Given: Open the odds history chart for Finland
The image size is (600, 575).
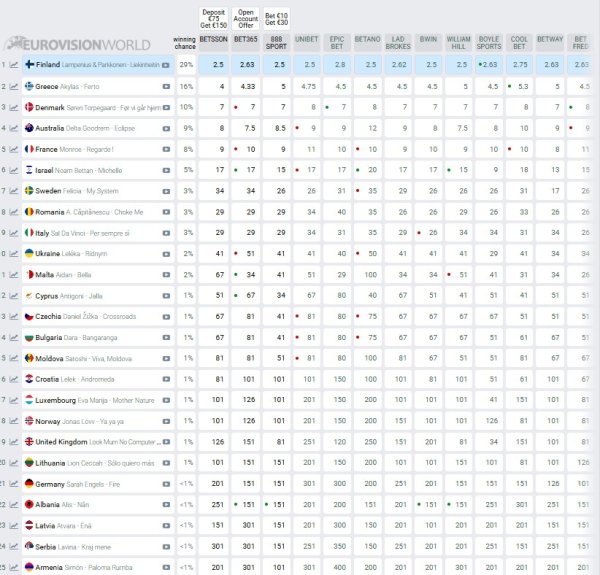Looking at the screenshot, I should [14, 65].
